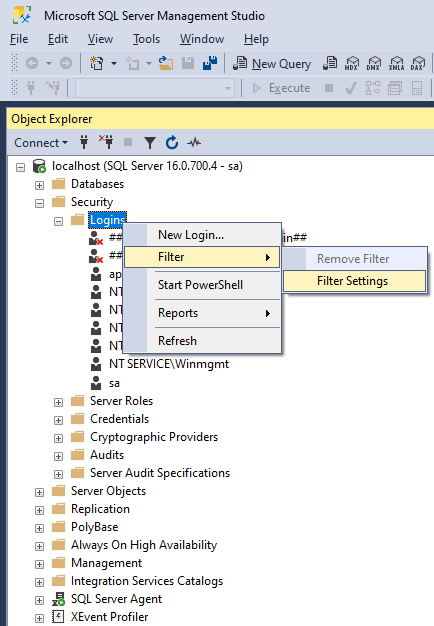Expand the Server Objects folder

click(39, 492)
